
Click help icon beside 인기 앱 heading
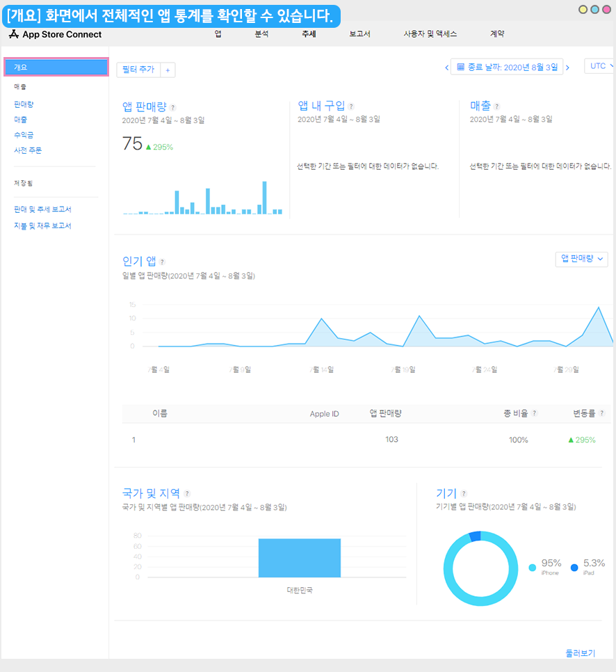tap(162, 262)
